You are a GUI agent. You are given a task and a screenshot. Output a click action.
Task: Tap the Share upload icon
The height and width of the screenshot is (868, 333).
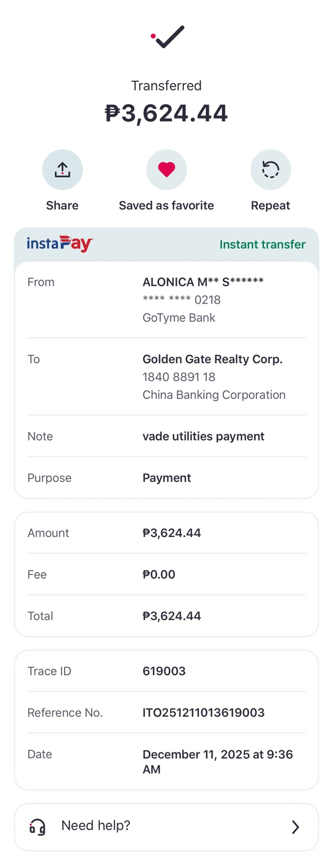(62, 170)
